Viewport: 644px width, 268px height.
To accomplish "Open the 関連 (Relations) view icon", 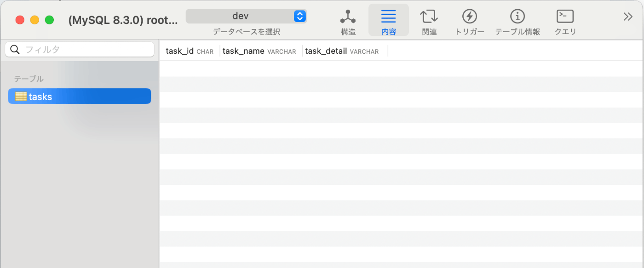I will click(x=429, y=17).
